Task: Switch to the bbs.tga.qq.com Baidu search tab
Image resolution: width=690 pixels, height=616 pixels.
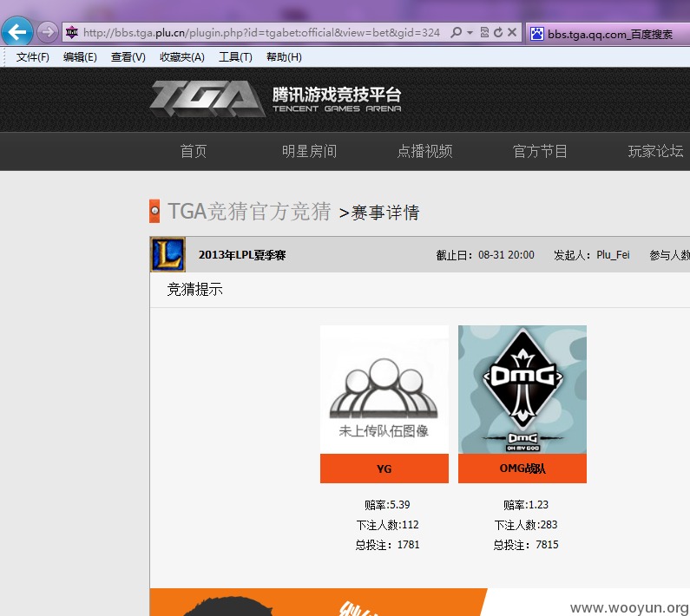Action: point(608,34)
